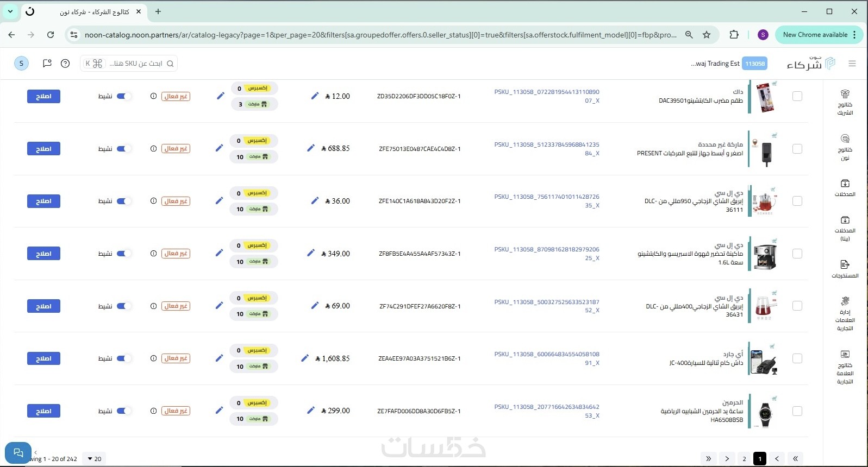The image size is (868, 467).
Task: Open the Chrome three-dot menu
Action: point(855,35)
